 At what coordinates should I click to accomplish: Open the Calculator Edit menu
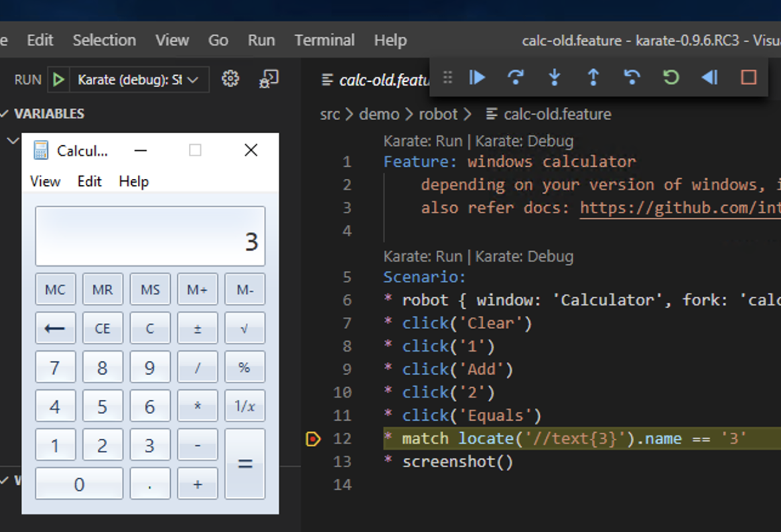(90, 182)
